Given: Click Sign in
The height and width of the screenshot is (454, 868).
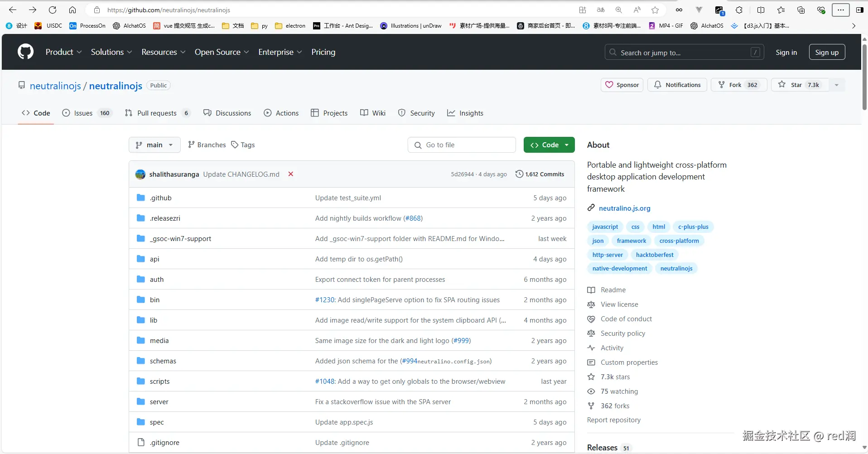Looking at the screenshot, I should tap(786, 52).
